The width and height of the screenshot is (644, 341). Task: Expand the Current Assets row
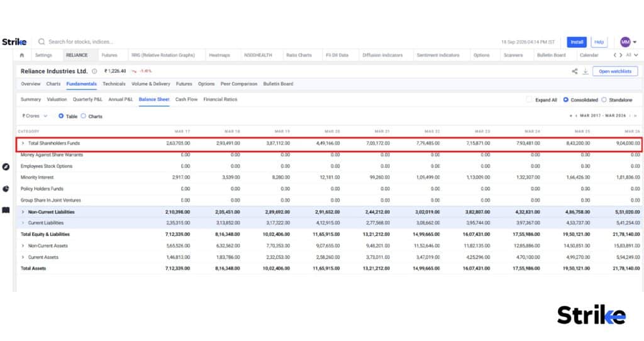click(x=23, y=257)
